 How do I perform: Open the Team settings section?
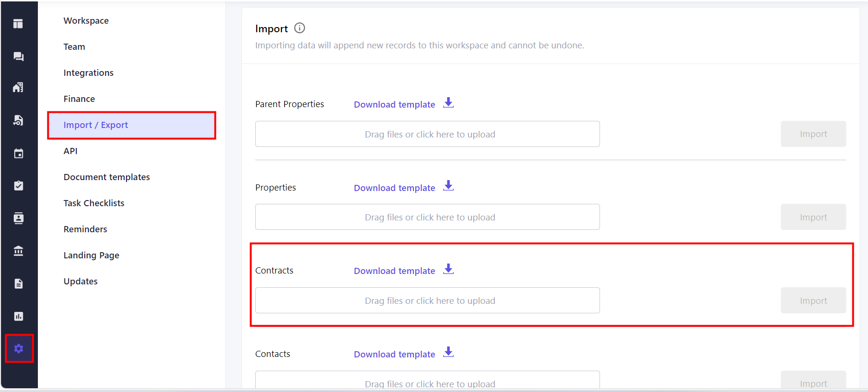[74, 46]
